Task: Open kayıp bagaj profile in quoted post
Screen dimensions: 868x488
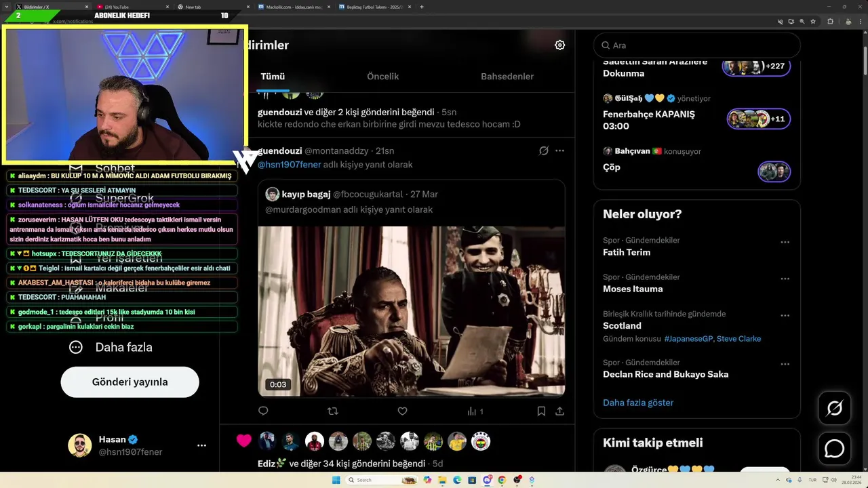Action: pos(306,195)
